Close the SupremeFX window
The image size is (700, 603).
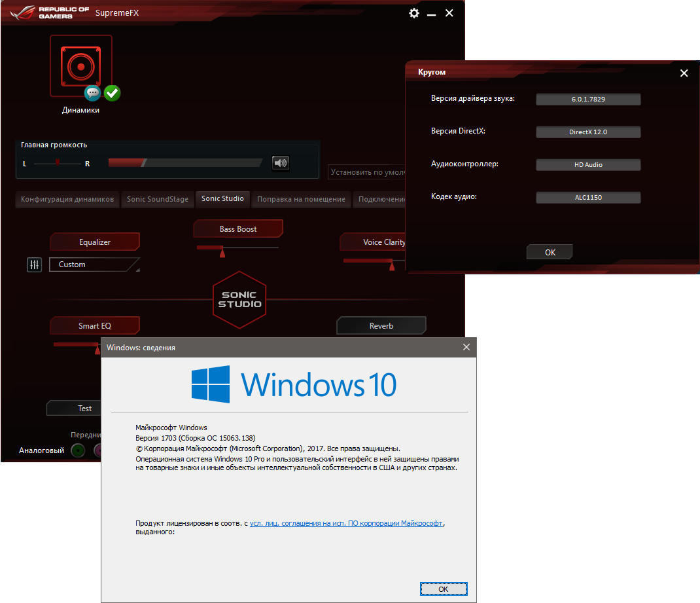coord(449,13)
